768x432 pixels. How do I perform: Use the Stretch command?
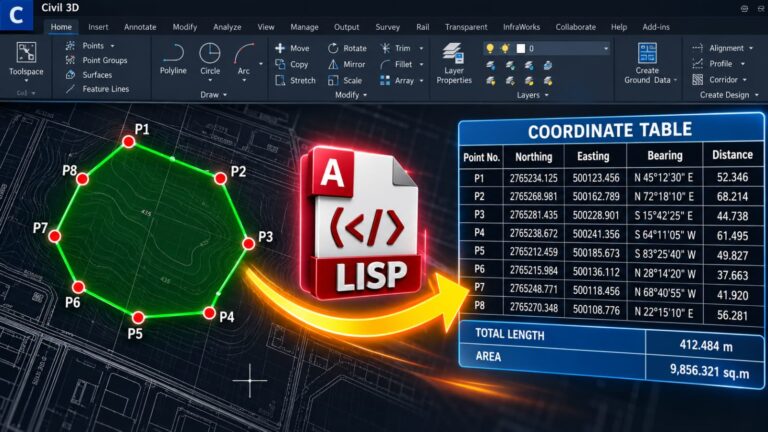click(295, 80)
